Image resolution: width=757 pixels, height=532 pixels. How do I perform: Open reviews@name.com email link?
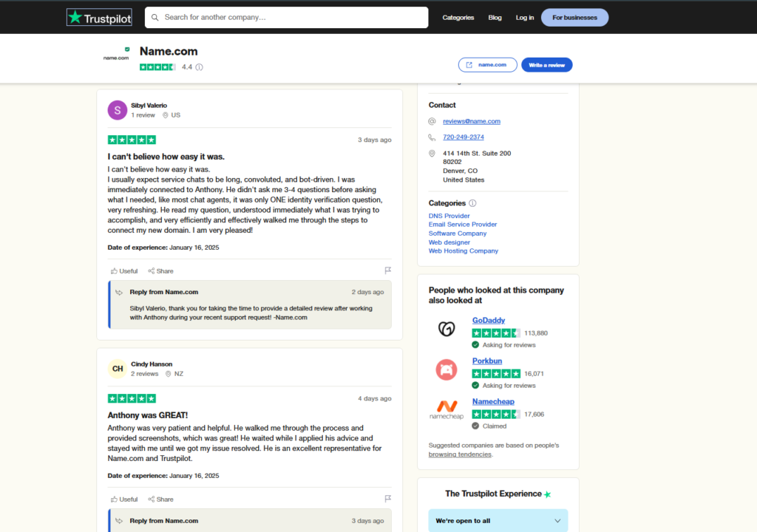tap(472, 121)
